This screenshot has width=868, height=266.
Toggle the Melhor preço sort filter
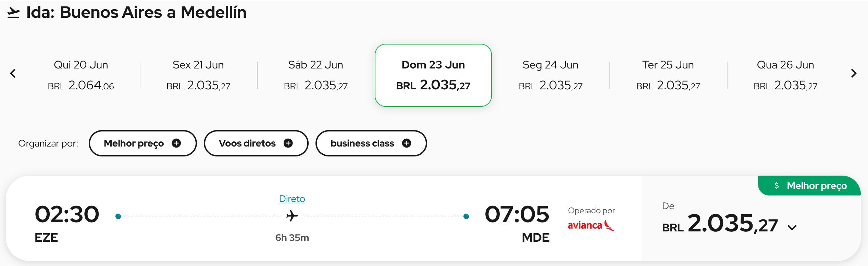click(x=142, y=143)
